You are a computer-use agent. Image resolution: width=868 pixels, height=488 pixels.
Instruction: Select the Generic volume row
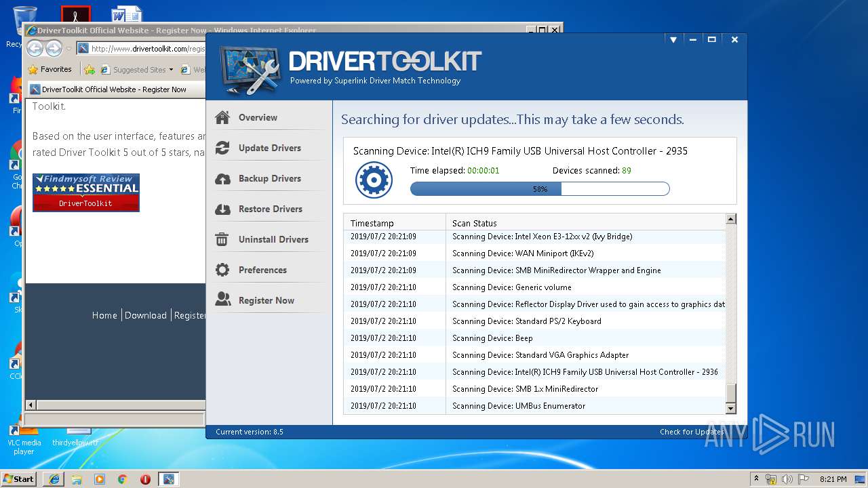[534, 287]
